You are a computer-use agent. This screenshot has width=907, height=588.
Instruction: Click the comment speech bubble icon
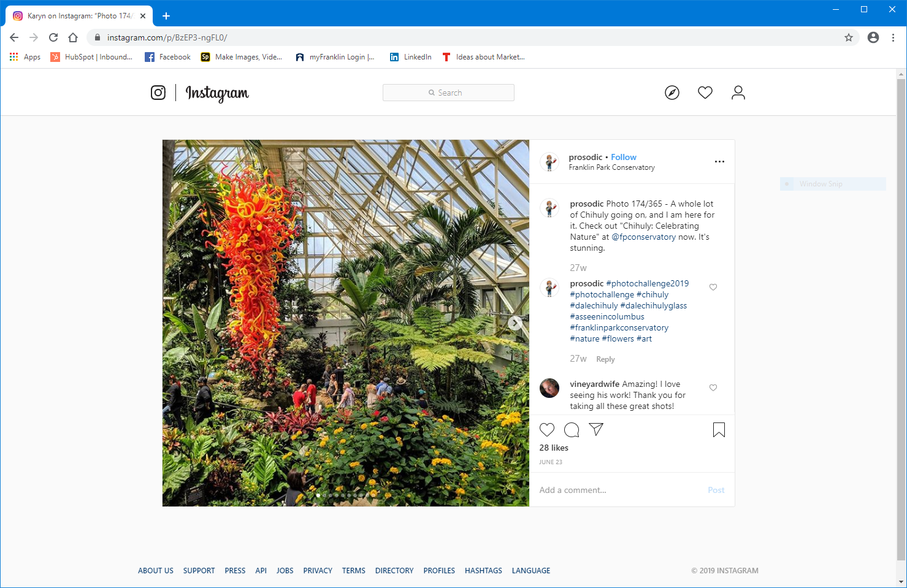tap(572, 430)
